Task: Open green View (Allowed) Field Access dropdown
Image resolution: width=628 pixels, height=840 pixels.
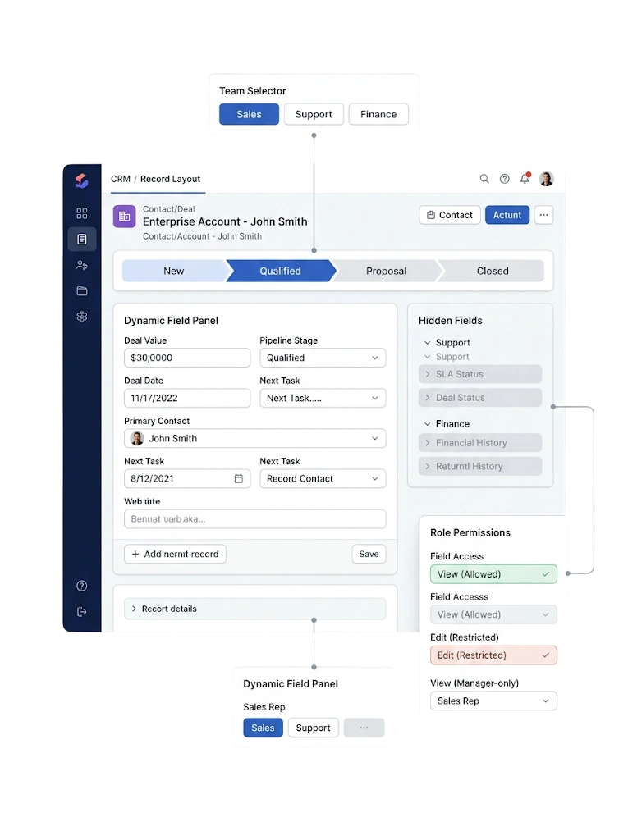Action: point(493,574)
